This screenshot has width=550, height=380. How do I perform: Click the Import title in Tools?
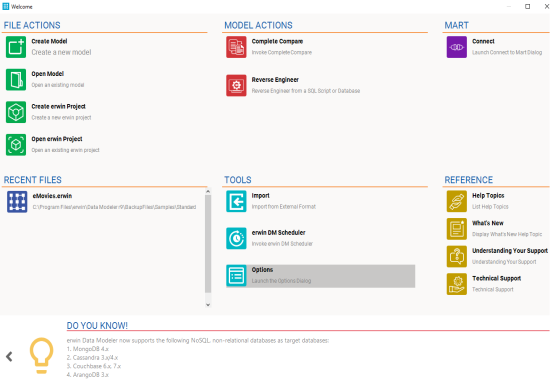pyautogui.click(x=260, y=196)
